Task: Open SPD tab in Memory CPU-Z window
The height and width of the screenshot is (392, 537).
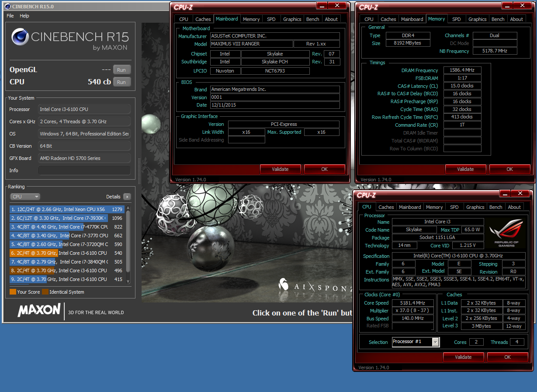Action: [x=457, y=19]
